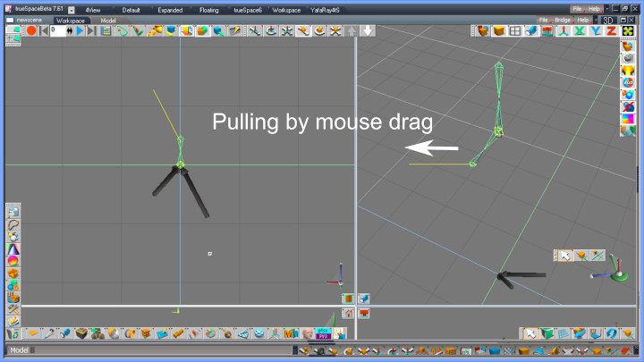Toggle the XYZ axes icon

pos(563,31)
